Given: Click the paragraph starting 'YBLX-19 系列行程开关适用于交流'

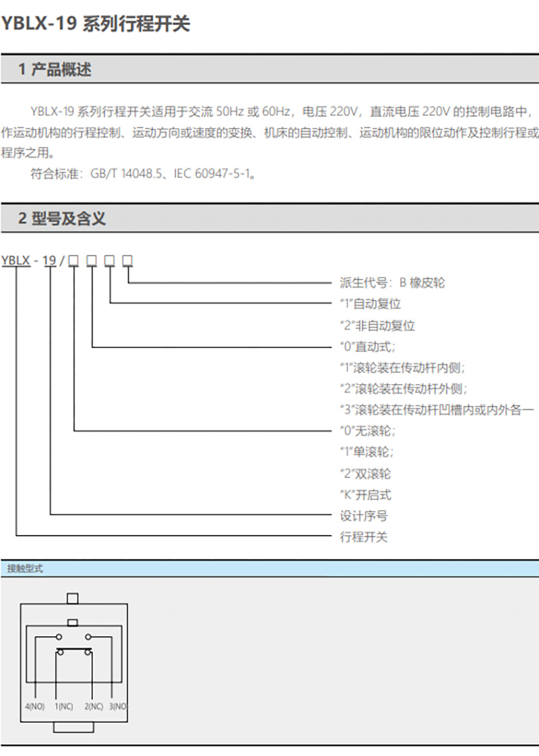Looking at the screenshot, I should click(269, 133).
